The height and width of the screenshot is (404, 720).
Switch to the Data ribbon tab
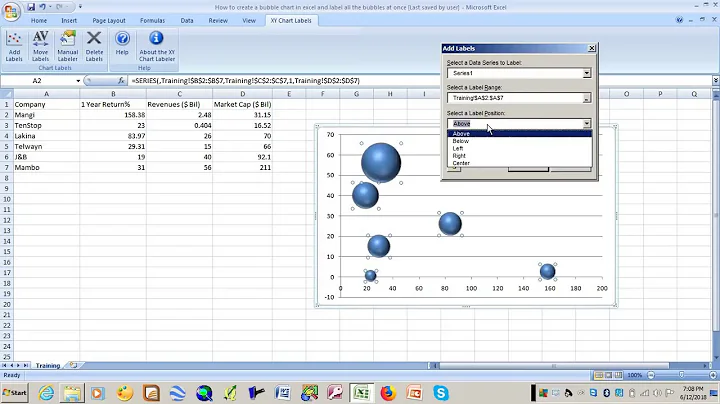(x=186, y=21)
